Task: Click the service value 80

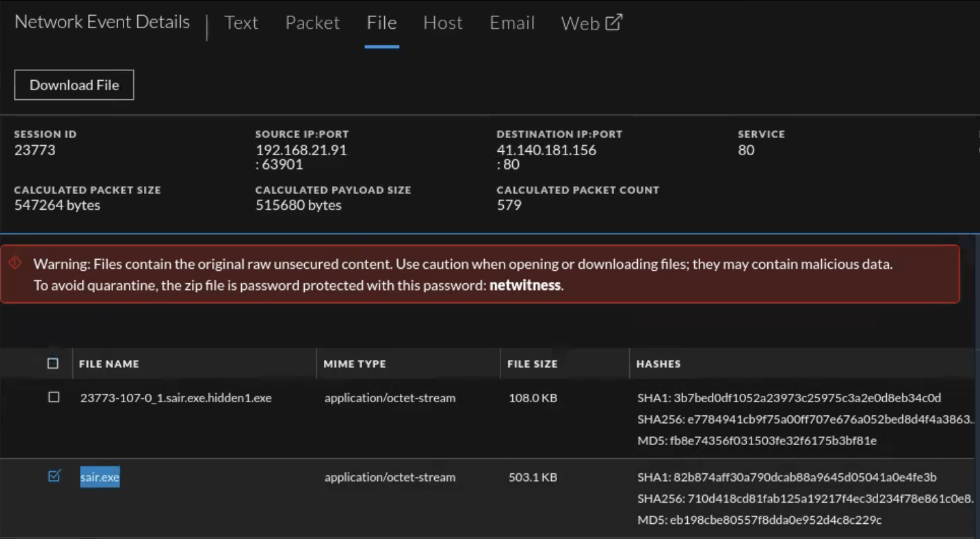Action: pyautogui.click(x=746, y=150)
